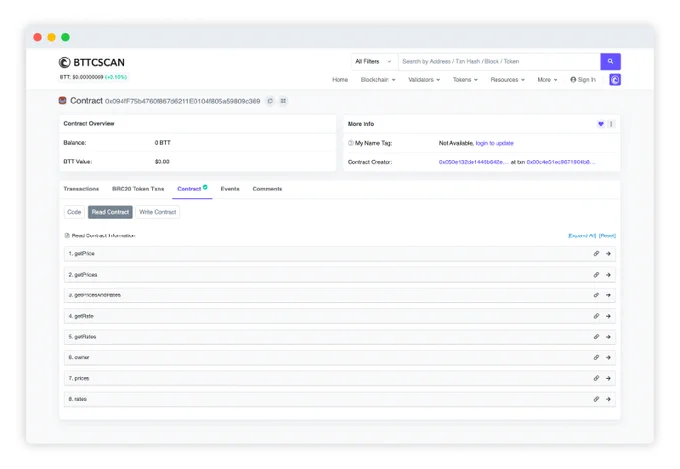Click the contract address text
The image size is (680, 469).
coord(183,102)
